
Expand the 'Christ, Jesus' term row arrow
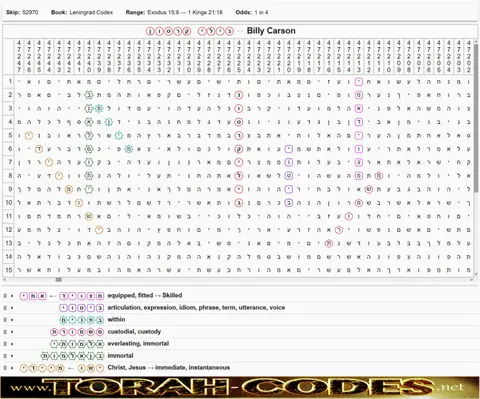(12, 368)
